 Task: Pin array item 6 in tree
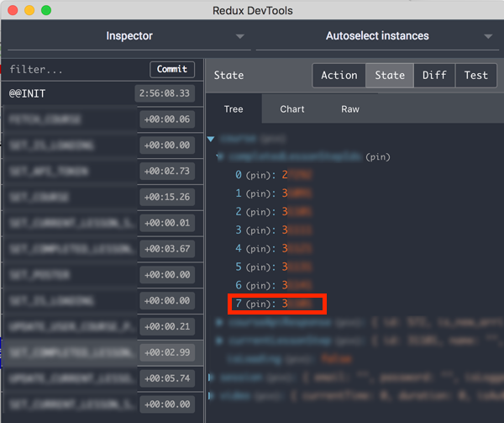(258, 285)
